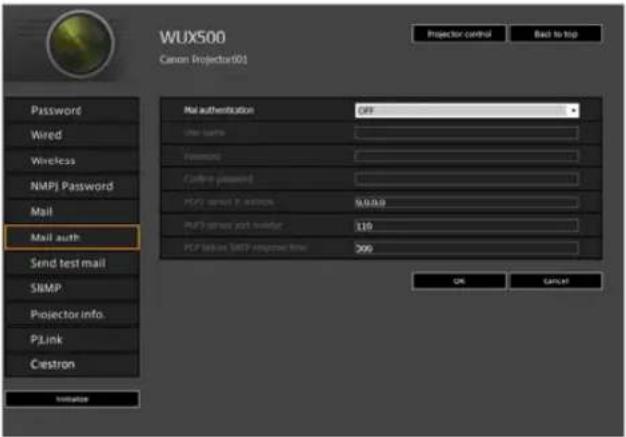
Task: Confirm settings with OK button
Action: pos(459,281)
